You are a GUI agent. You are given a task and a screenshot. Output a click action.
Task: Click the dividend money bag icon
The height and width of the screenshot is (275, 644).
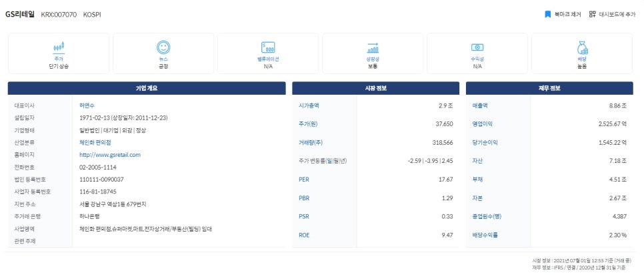click(582, 47)
